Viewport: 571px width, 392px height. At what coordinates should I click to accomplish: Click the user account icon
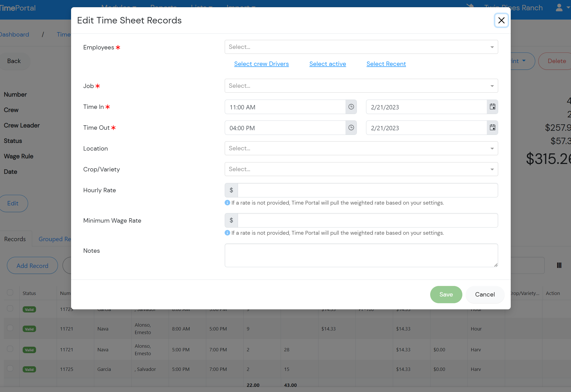click(559, 8)
